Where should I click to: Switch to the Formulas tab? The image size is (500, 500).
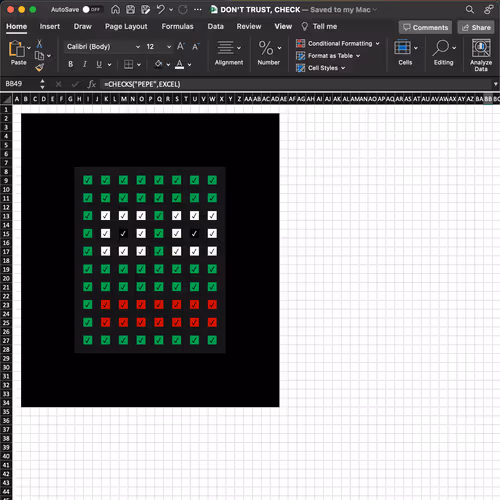point(177,27)
